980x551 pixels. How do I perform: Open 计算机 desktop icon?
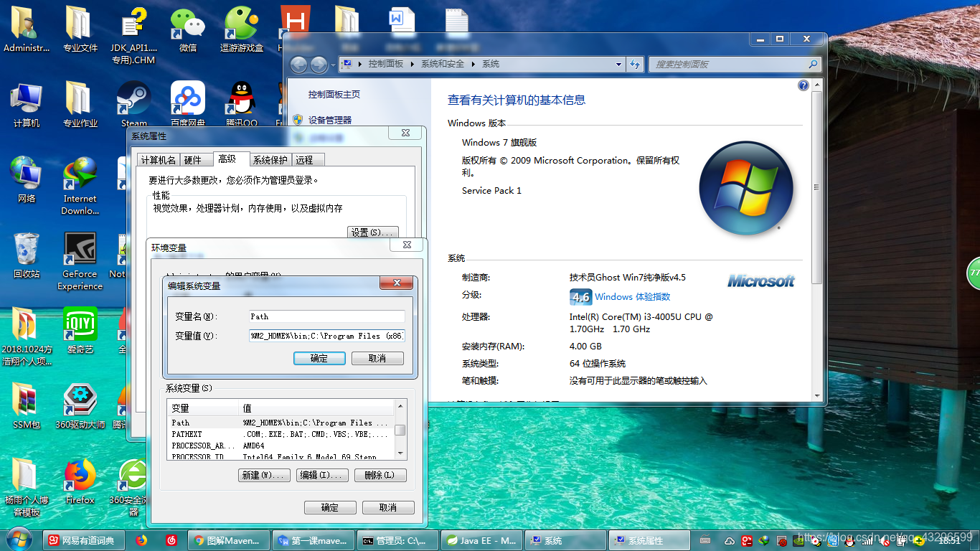point(27,105)
